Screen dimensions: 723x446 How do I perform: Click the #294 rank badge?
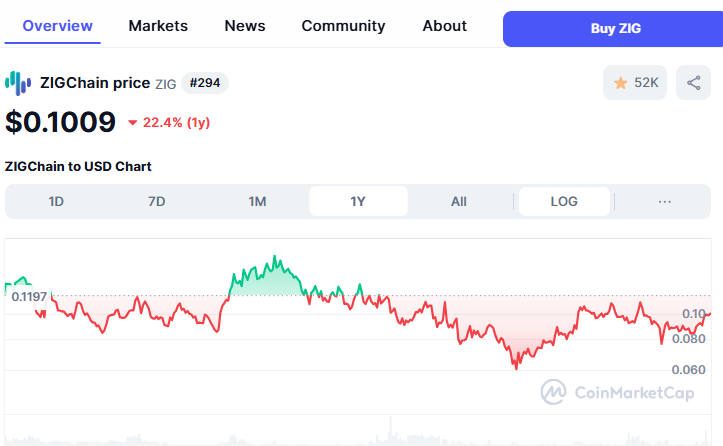(x=205, y=83)
